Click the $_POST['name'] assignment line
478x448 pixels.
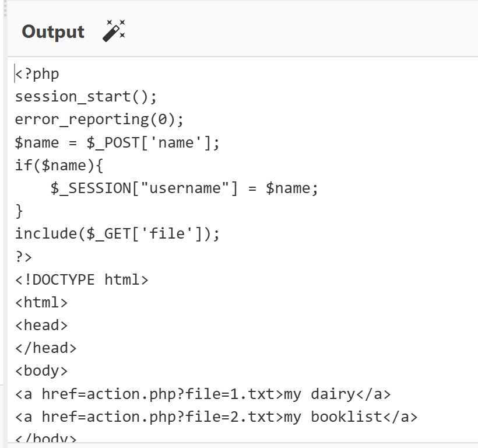pyautogui.click(x=117, y=142)
